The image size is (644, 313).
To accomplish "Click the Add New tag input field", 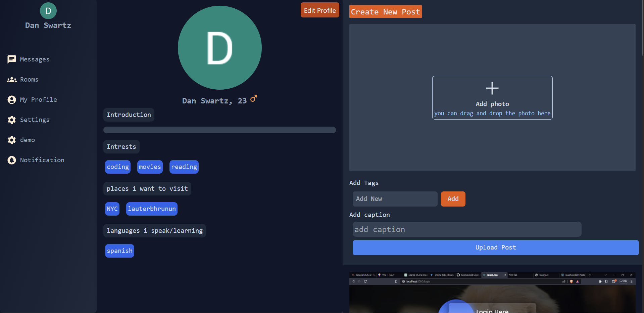I will click(x=395, y=199).
